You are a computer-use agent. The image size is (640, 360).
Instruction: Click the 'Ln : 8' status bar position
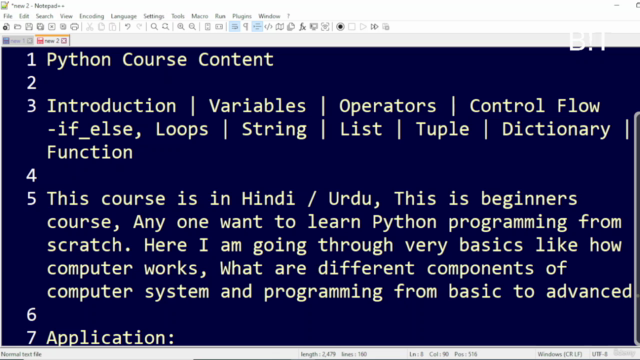[416, 354]
